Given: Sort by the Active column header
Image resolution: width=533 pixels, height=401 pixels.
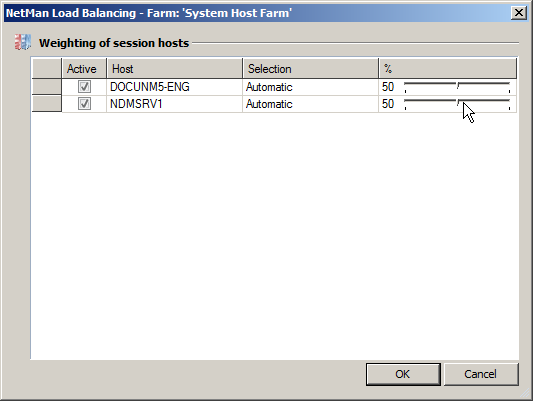Looking at the screenshot, I should (x=84, y=69).
